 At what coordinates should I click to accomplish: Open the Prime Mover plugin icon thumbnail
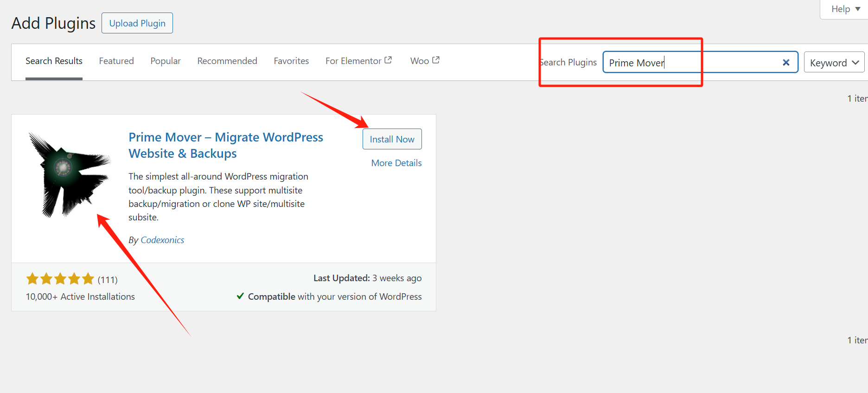pos(70,175)
